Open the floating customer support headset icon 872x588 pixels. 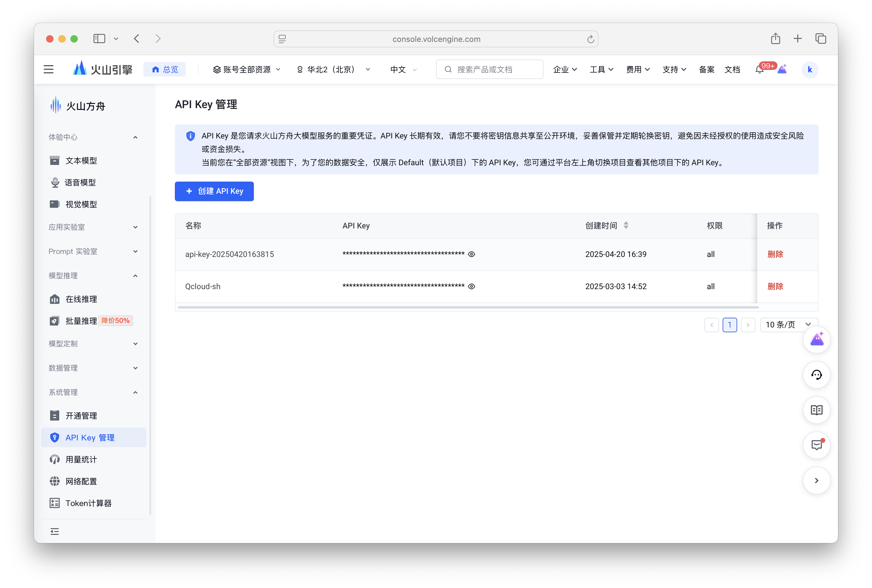pos(817,374)
